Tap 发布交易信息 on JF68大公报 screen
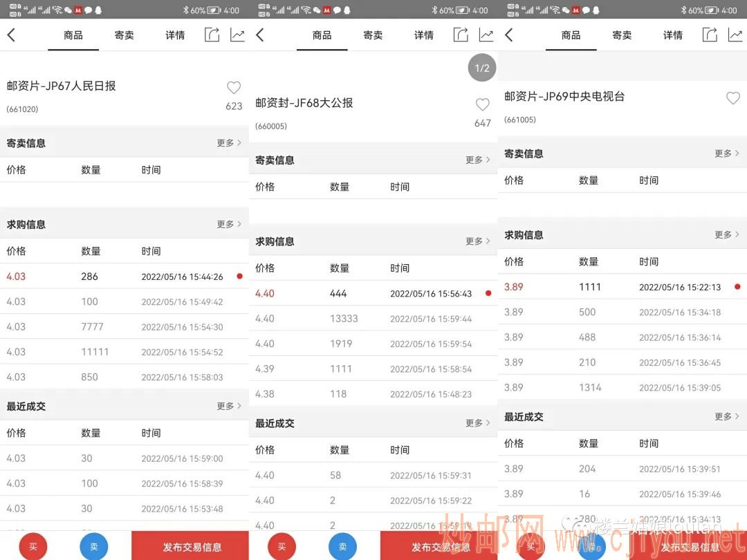The image size is (747, 560). 439,545
